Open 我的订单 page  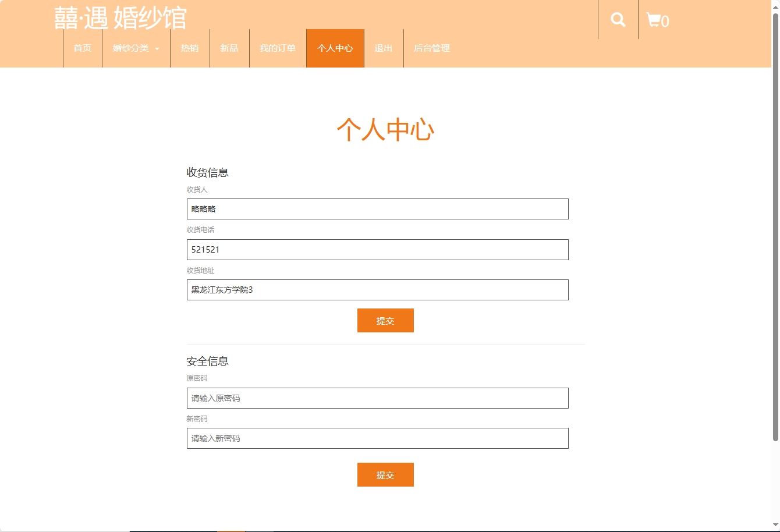pos(277,48)
